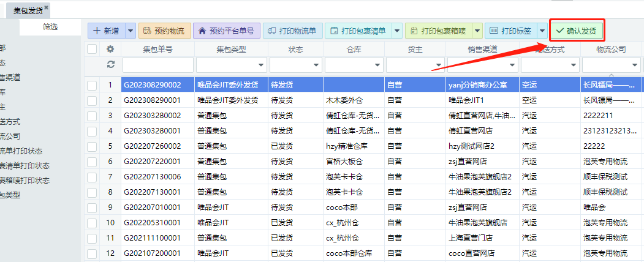Image resolution: width=644 pixels, height=262 pixels.
Task: Click the 确认发货 confirm button
Action: [x=577, y=30]
